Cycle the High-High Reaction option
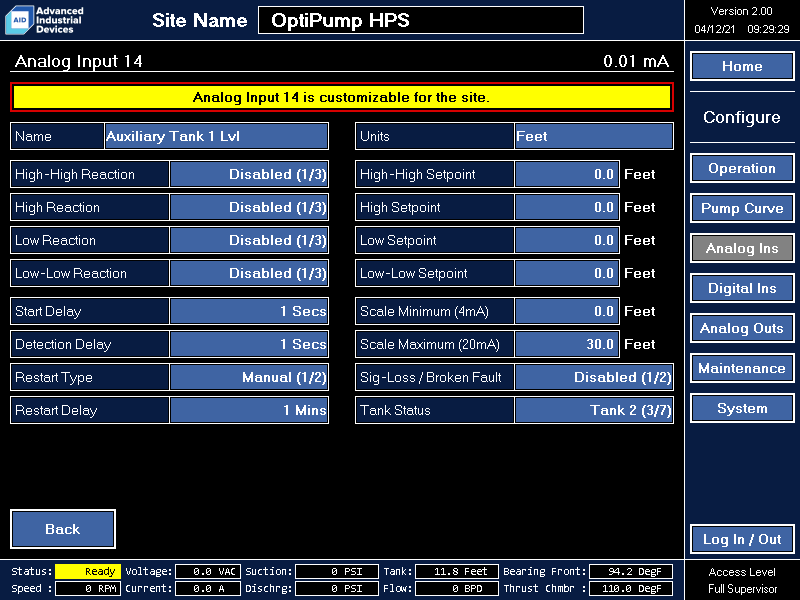Screen dimensions: 800x600 tap(249, 174)
